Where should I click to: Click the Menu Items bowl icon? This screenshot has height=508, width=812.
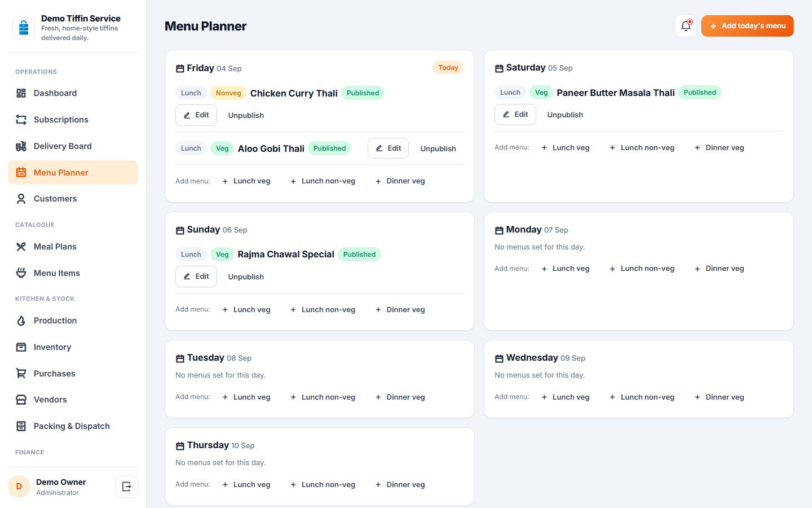[21, 273]
